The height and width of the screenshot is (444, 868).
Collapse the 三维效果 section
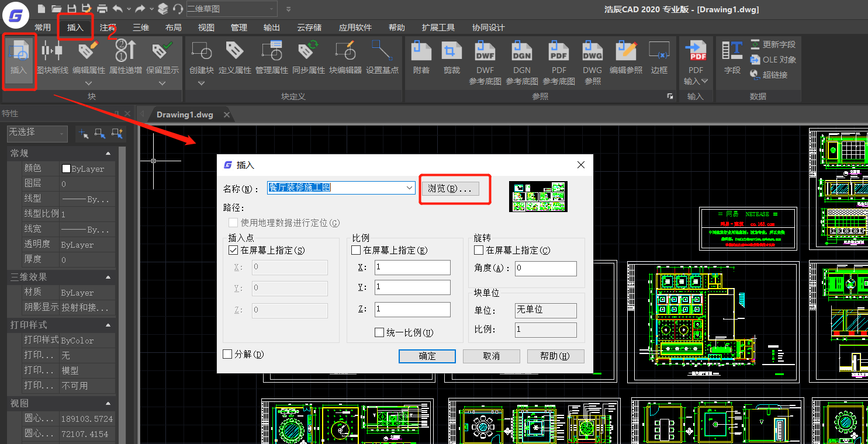coord(108,277)
